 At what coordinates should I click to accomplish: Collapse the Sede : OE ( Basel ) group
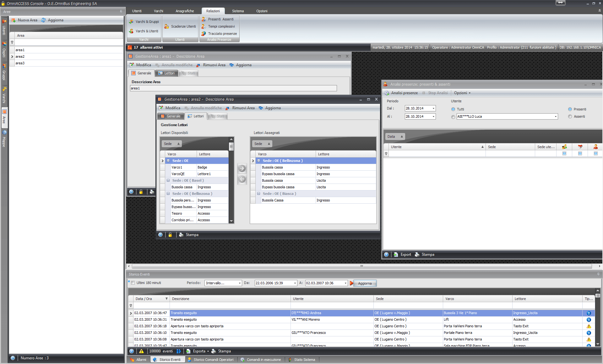pos(168,180)
